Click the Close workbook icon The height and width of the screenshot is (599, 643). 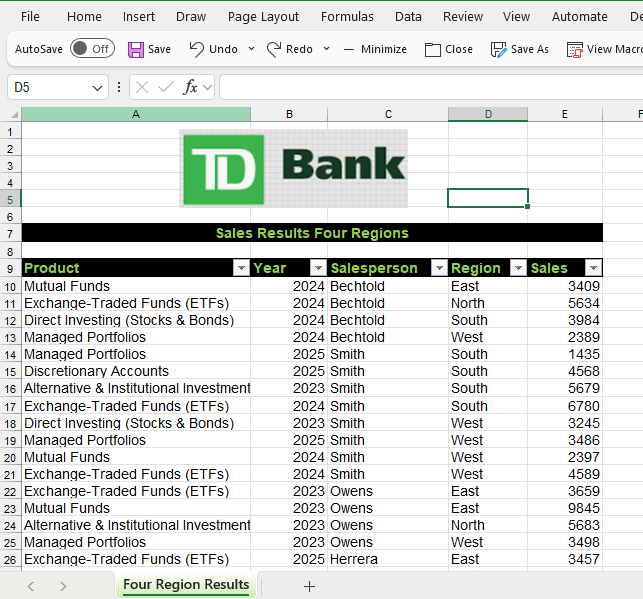432,49
